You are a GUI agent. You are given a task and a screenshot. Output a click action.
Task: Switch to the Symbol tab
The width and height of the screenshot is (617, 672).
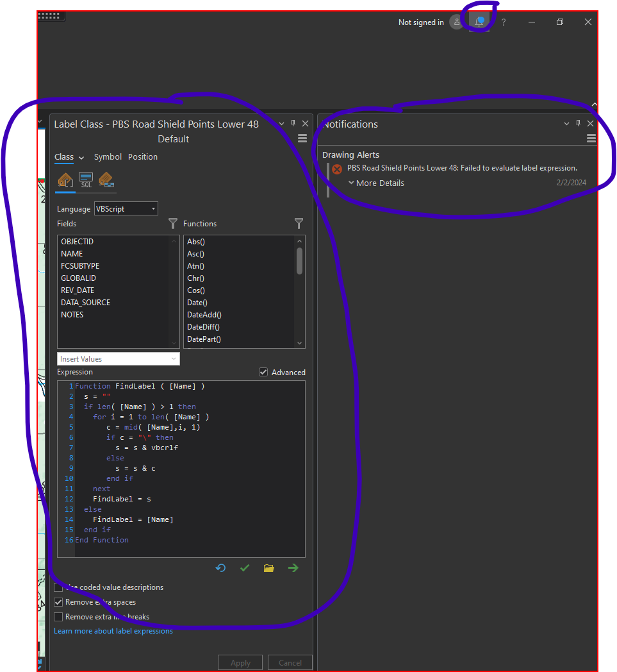click(108, 157)
